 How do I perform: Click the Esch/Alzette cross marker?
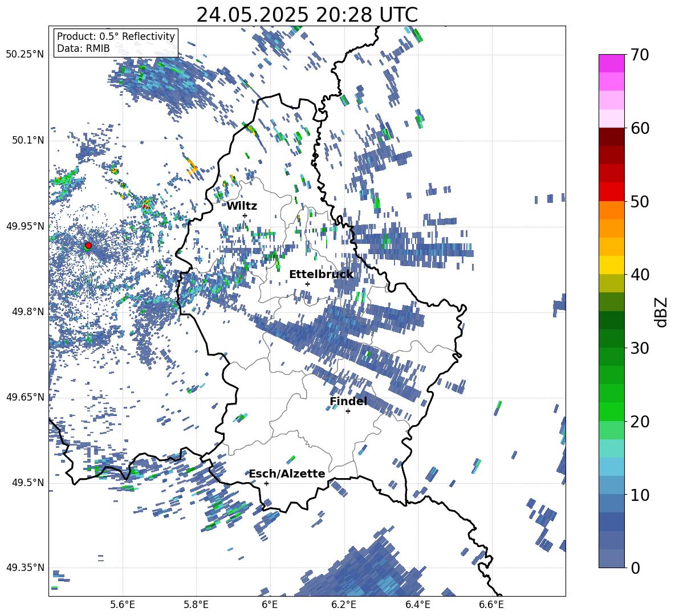tap(266, 483)
